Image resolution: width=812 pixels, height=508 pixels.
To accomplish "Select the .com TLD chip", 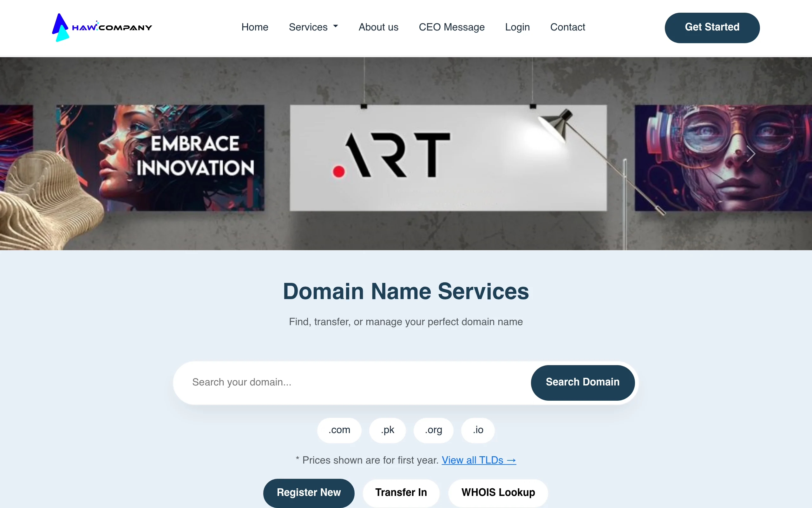I will (339, 430).
